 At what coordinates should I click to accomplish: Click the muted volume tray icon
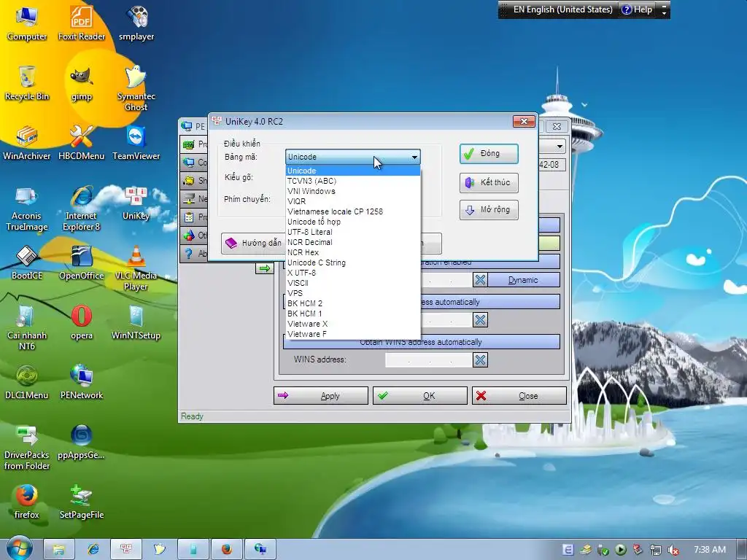pos(673,550)
